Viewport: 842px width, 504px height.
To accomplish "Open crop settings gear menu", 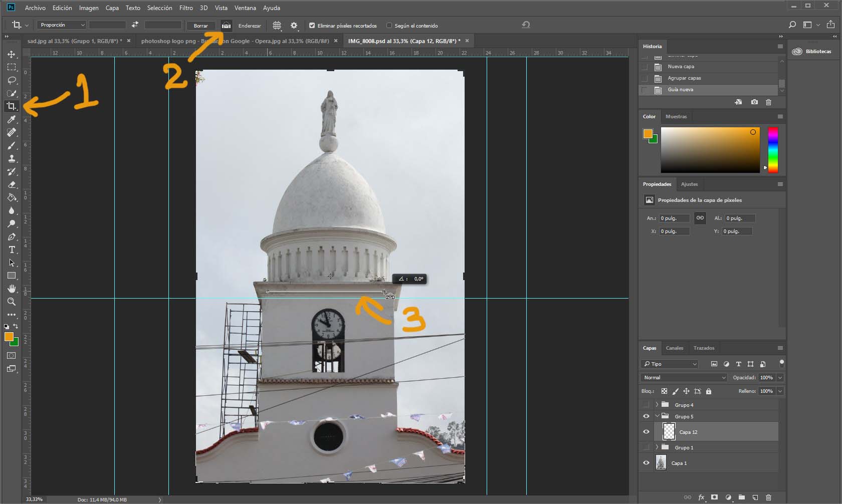I will point(294,25).
